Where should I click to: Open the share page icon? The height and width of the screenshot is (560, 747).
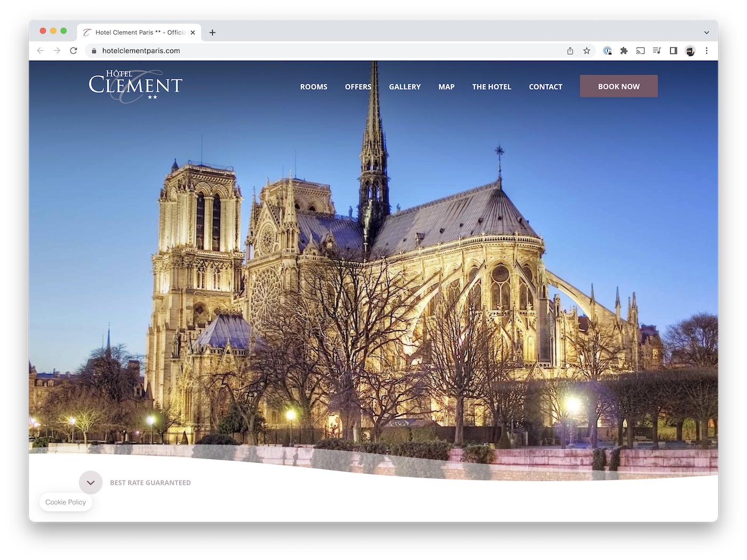coord(570,51)
